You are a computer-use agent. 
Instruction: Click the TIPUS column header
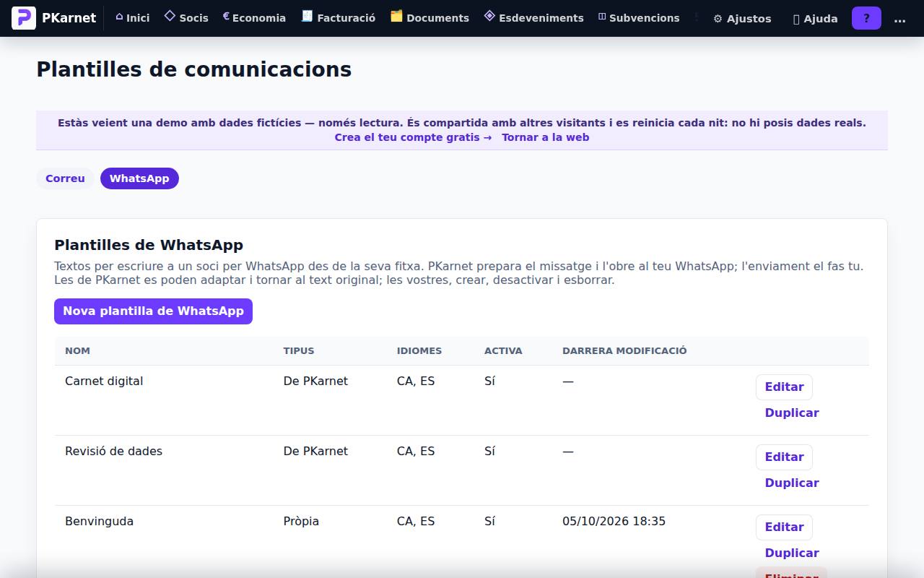(x=299, y=351)
